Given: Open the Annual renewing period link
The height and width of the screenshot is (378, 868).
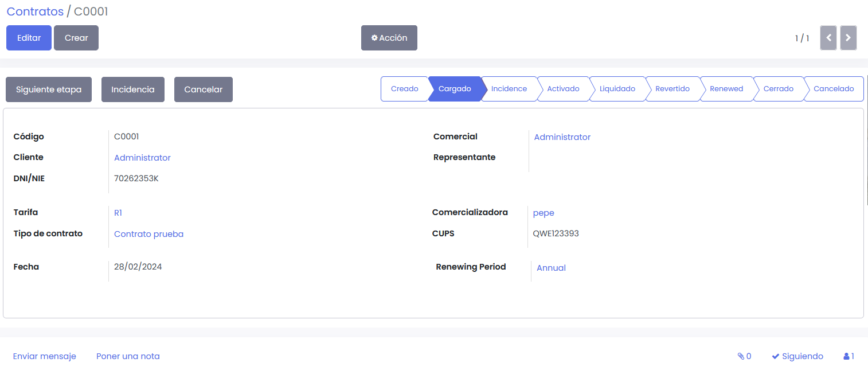Looking at the screenshot, I should tap(551, 268).
